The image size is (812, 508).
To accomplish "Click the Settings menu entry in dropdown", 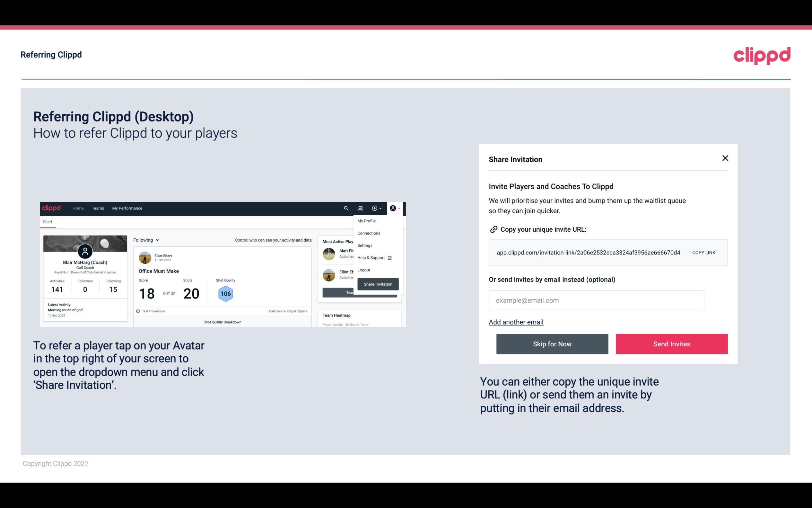I will pos(364,245).
